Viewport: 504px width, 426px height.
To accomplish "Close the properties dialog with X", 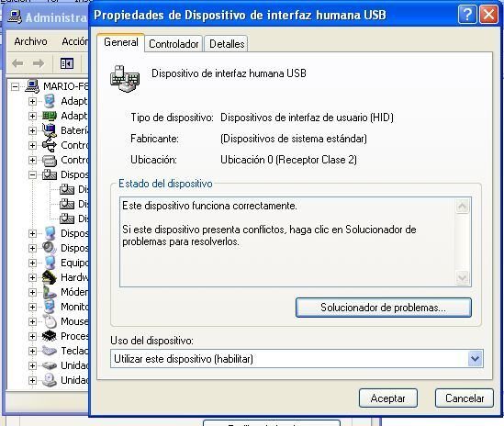I will (x=488, y=15).
